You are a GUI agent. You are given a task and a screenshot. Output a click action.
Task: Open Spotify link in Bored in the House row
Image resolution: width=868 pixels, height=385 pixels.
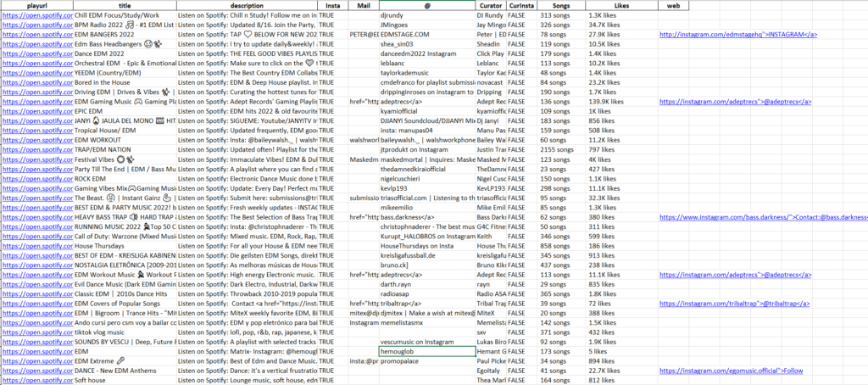point(37,82)
